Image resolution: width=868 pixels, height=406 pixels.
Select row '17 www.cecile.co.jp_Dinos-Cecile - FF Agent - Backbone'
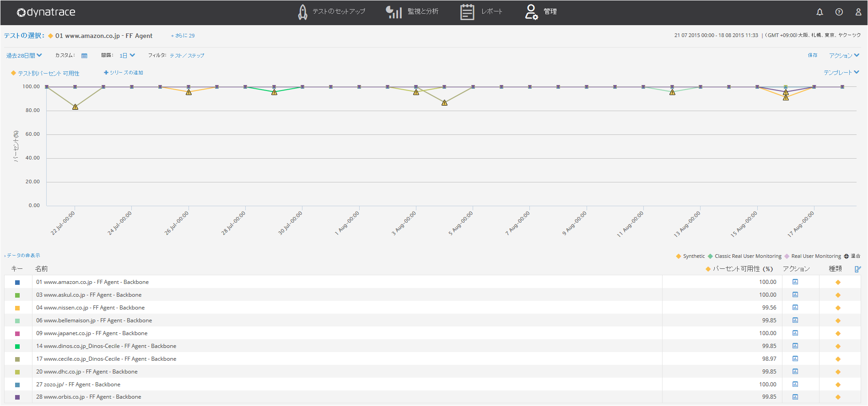click(x=432, y=359)
